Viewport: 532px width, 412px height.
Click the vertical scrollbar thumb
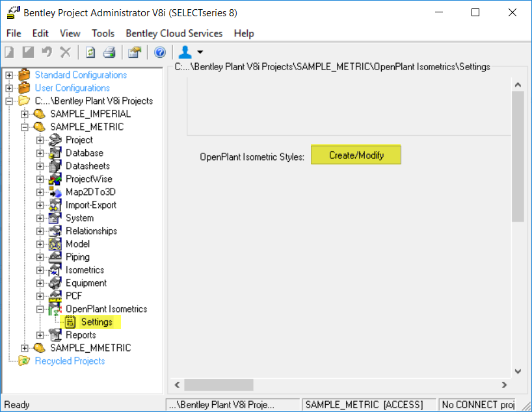518,157
